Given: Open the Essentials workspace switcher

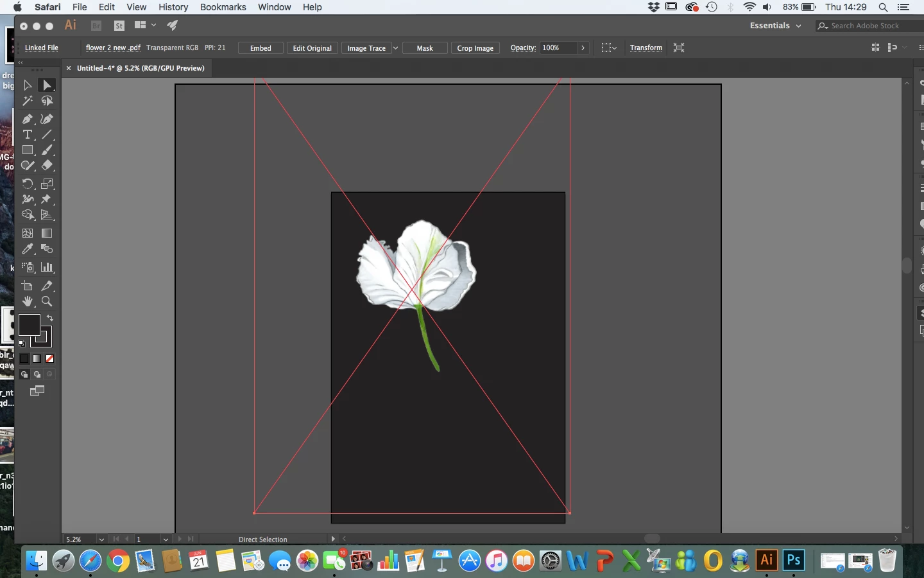Looking at the screenshot, I should pyautogui.click(x=775, y=26).
